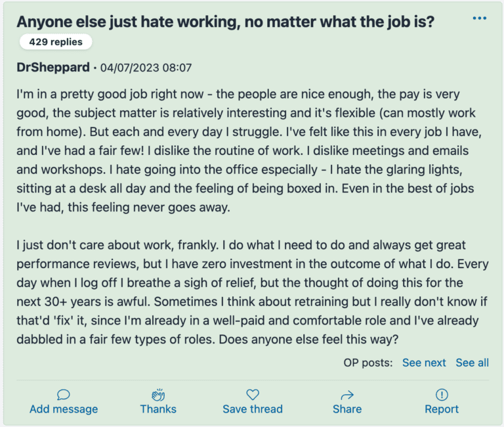Click the "OP posts:" label
The width and height of the screenshot is (504, 427).
coord(367,363)
